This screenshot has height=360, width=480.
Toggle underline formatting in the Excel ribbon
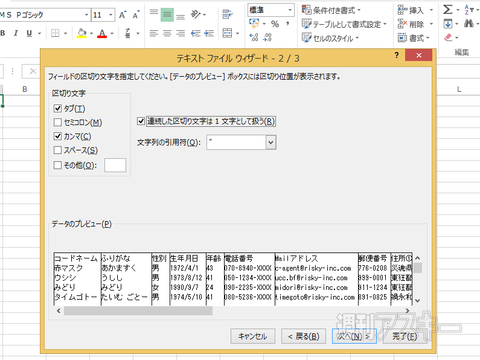point(29,33)
